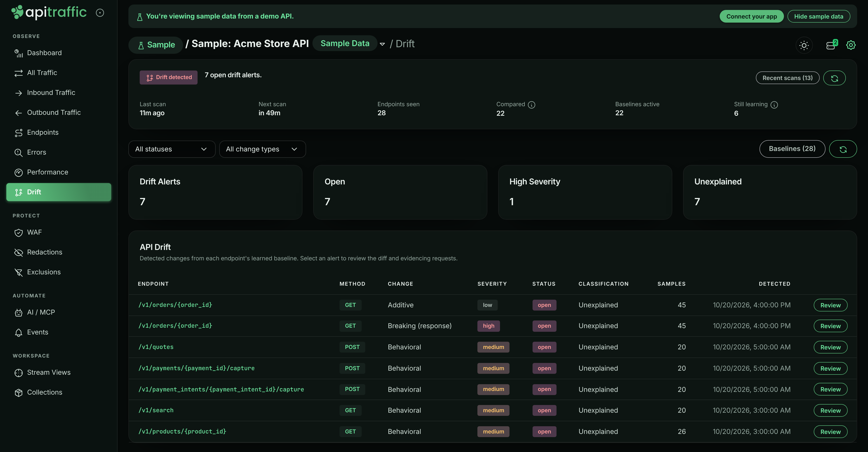Navigate to Endpoints

tap(59, 132)
